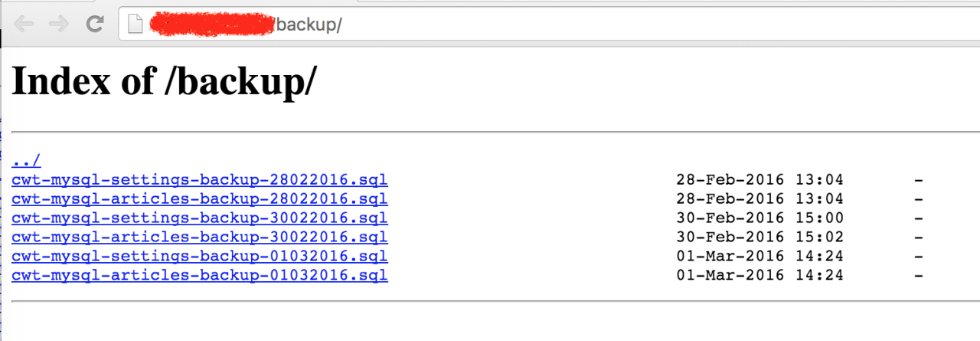Click the size dash for settings-backup-01032016.sql
Image resolution: width=980 pixels, height=341 pixels.
click(x=918, y=257)
